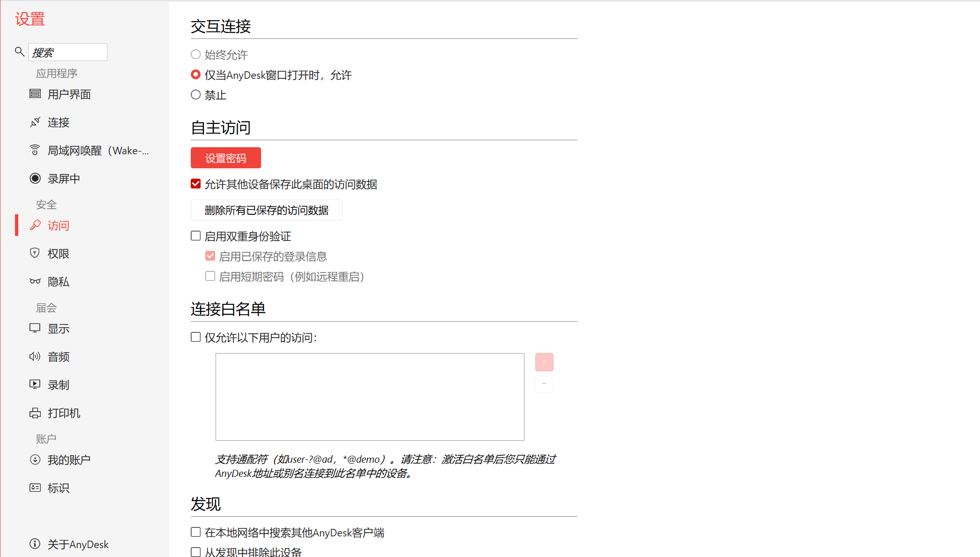Click inside the whitelist user list box
Screen dimensions: 980x557
[370, 397]
